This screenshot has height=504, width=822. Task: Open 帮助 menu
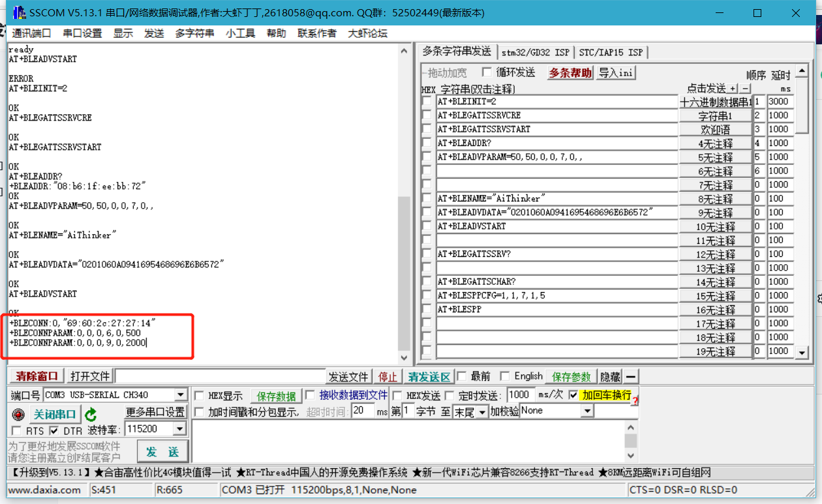tap(277, 33)
